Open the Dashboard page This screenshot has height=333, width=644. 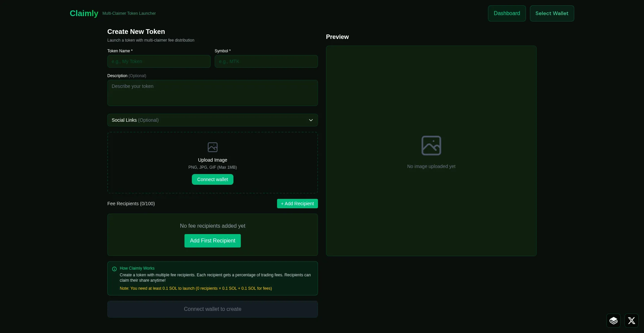click(506, 13)
